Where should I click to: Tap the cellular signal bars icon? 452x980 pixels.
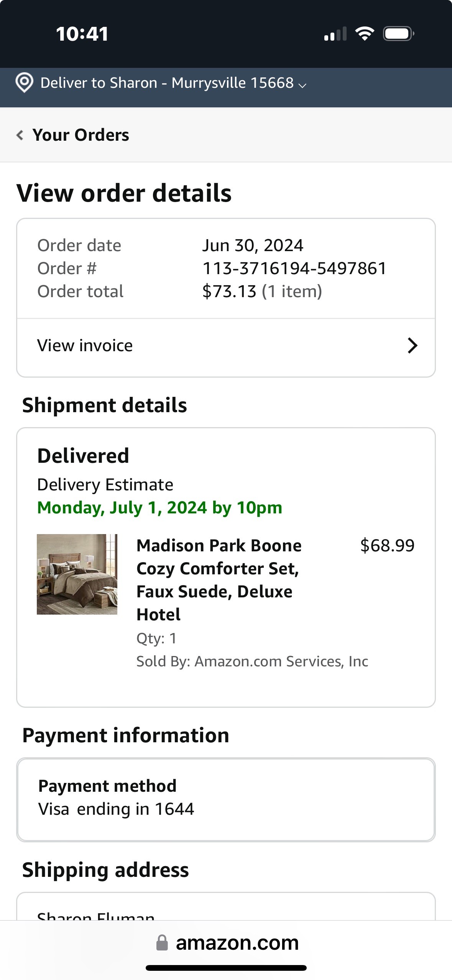335,34
